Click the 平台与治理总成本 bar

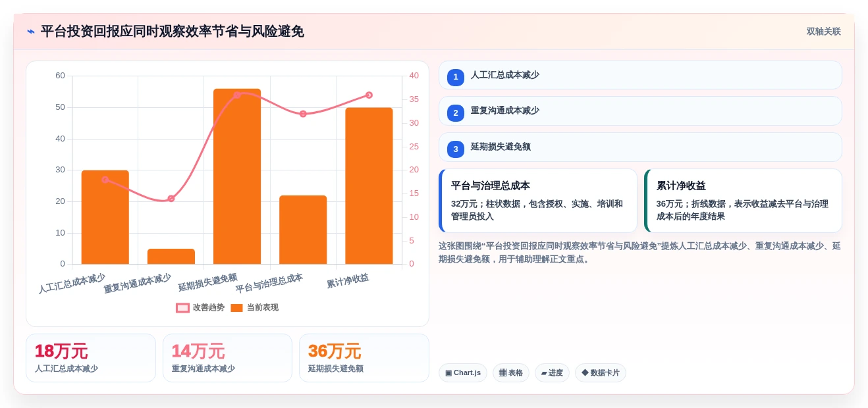click(303, 230)
